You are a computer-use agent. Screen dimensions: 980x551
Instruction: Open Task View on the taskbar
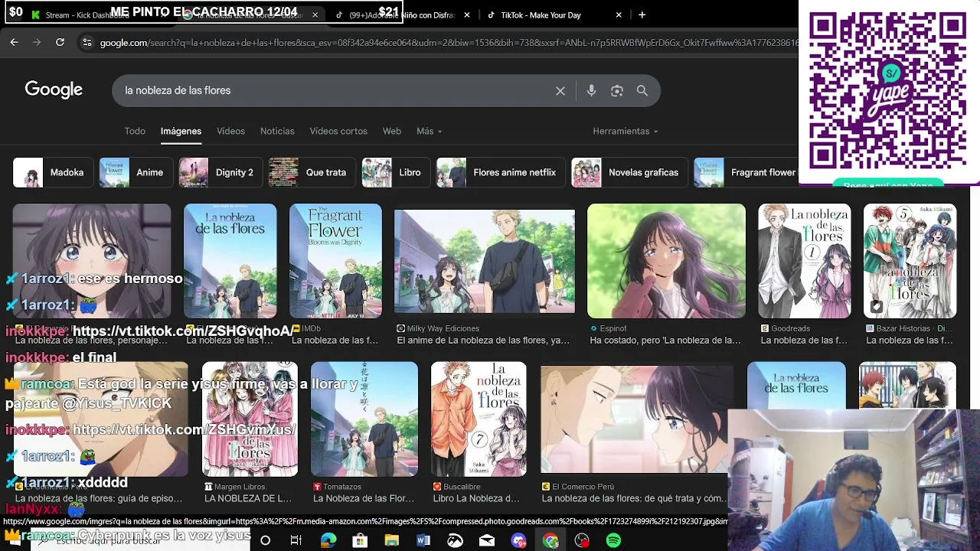(296, 540)
